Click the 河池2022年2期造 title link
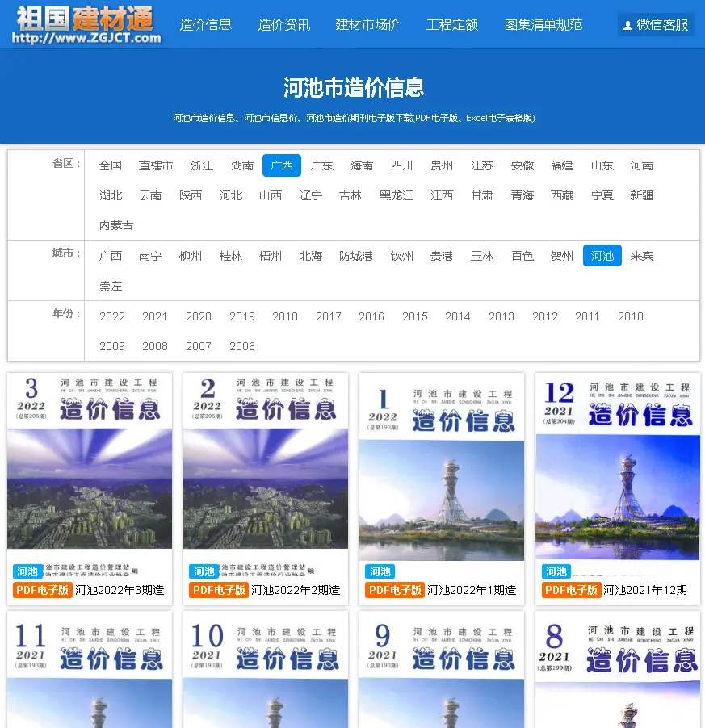Image resolution: width=705 pixels, height=728 pixels. [296, 590]
